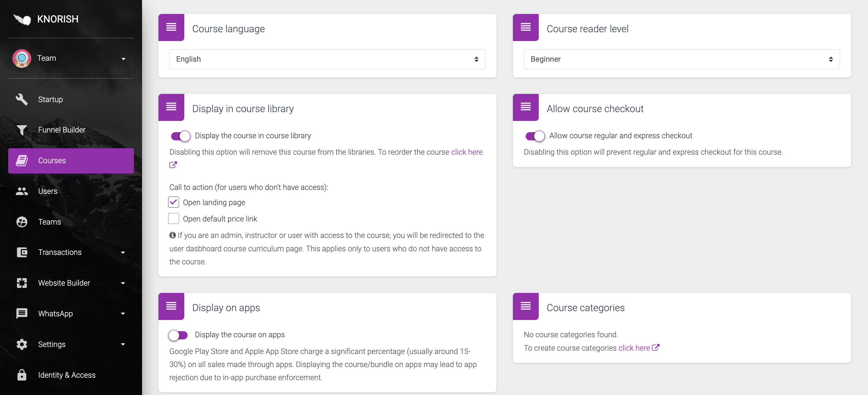Expand the Transactions submenu arrow
Screen dimensions: 868x395
pos(123,253)
